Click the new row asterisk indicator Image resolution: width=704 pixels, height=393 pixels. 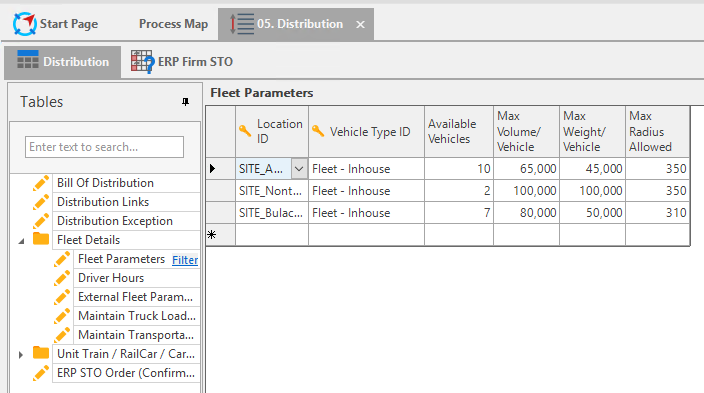(212, 235)
